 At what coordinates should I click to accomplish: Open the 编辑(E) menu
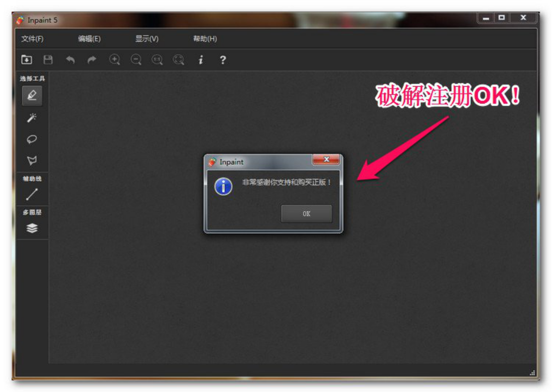point(89,39)
